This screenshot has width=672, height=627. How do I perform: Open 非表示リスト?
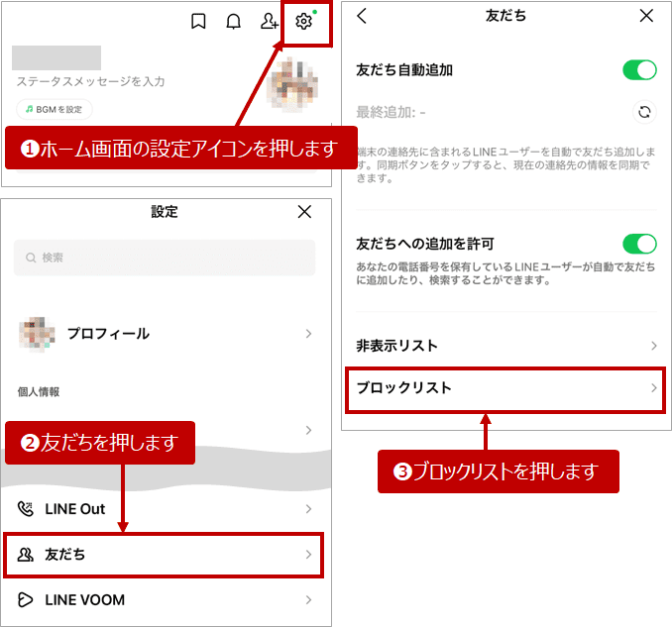point(506,346)
